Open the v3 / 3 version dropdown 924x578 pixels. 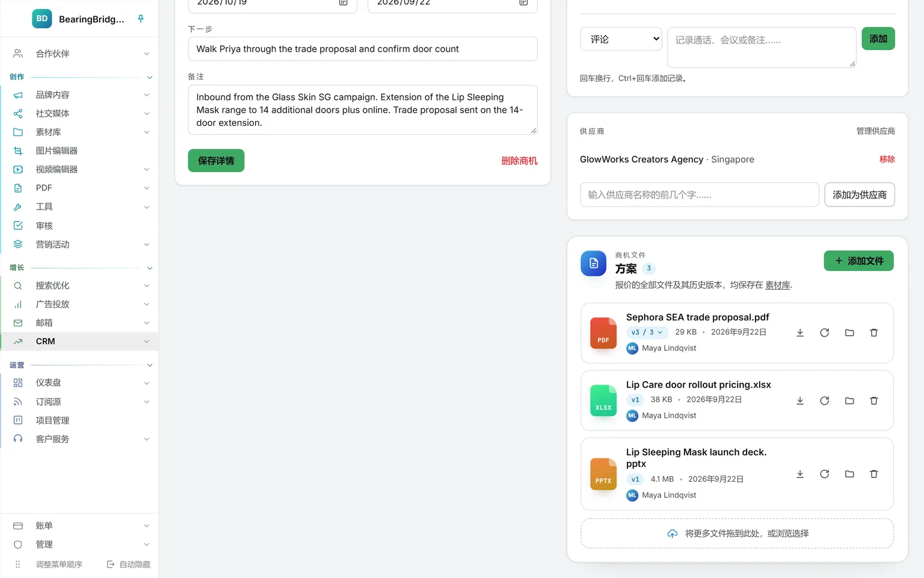[x=647, y=332]
